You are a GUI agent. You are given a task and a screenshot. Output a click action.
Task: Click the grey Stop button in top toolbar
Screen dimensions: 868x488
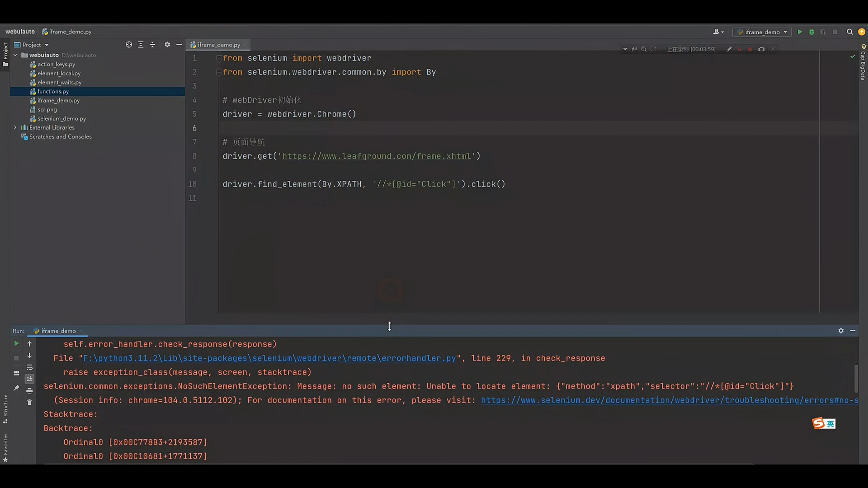click(835, 32)
